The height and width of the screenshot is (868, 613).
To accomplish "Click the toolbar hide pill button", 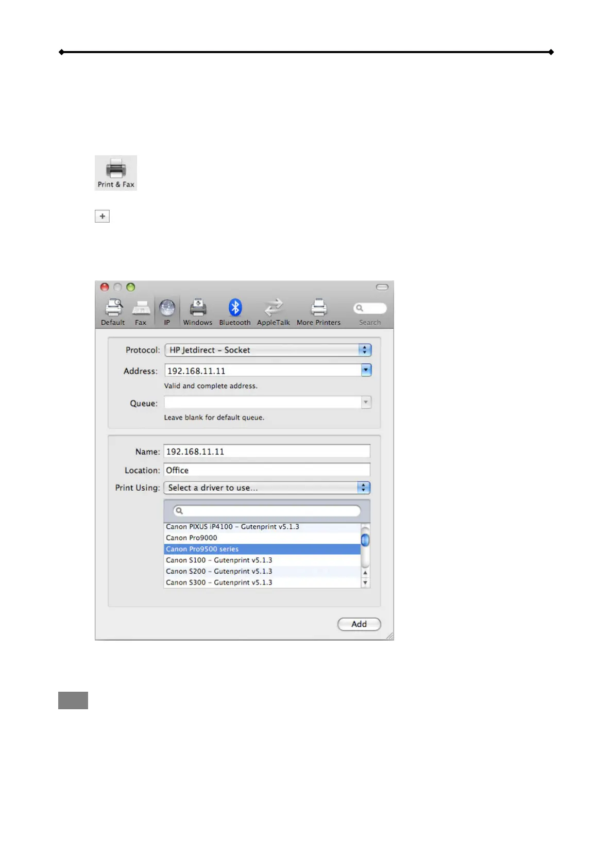I will point(382,287).
